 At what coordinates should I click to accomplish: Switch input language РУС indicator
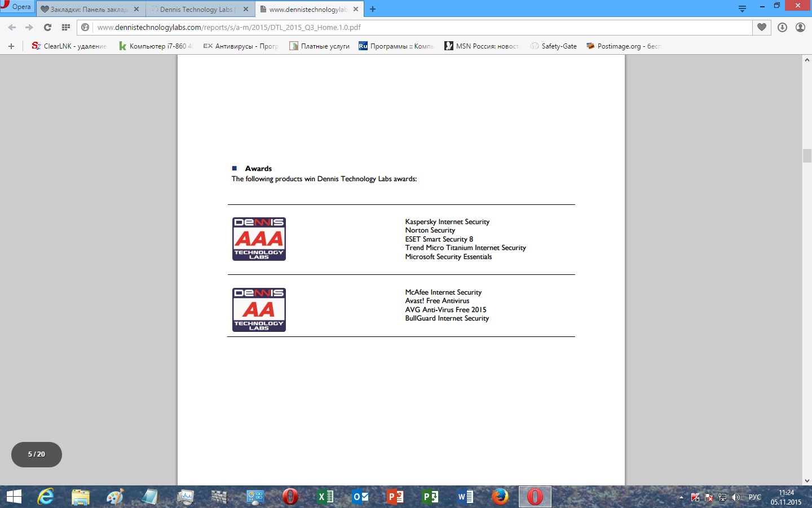click(755, 497)
